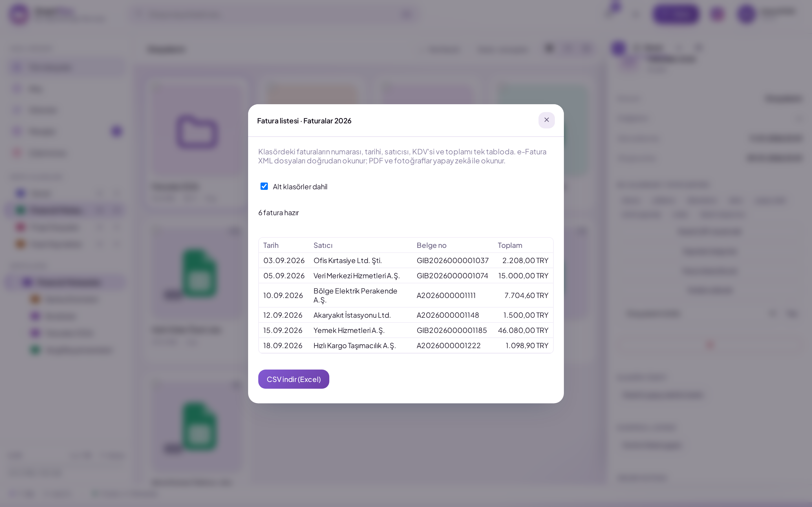812x507 pixels.
Task: Click the Tarih column header
Action: tap(271, 245)
